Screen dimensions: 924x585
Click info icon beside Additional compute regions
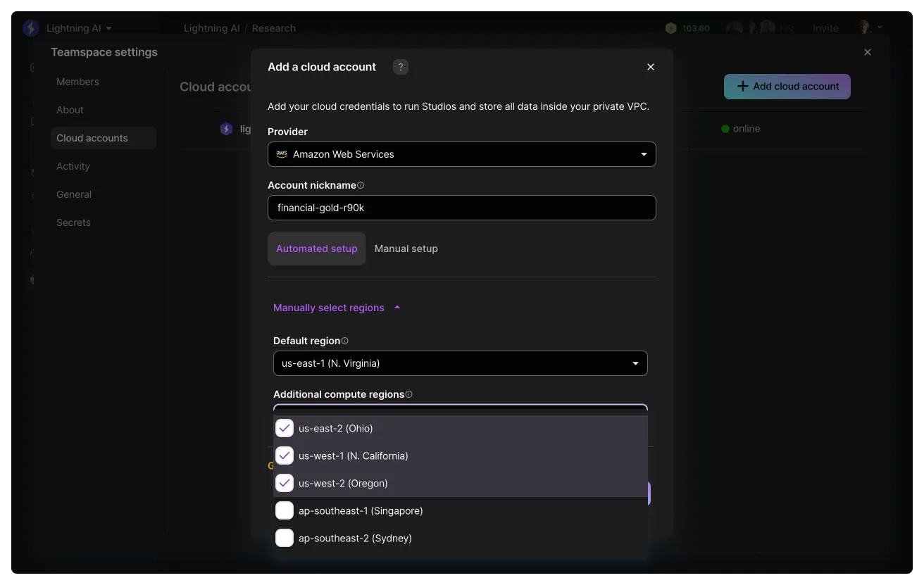pos(409,395)
